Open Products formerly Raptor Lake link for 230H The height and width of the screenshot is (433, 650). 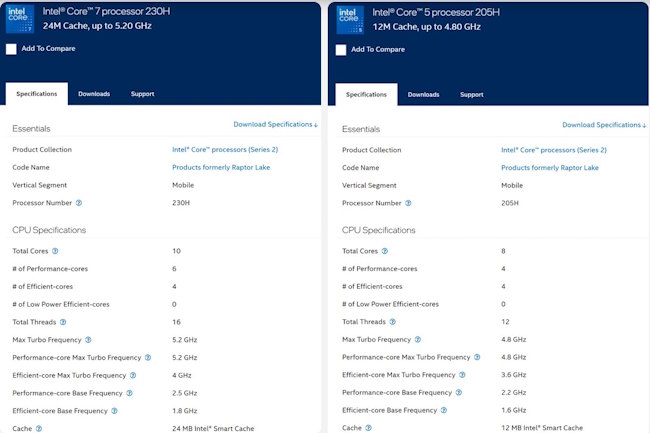[x=221, y=167]
